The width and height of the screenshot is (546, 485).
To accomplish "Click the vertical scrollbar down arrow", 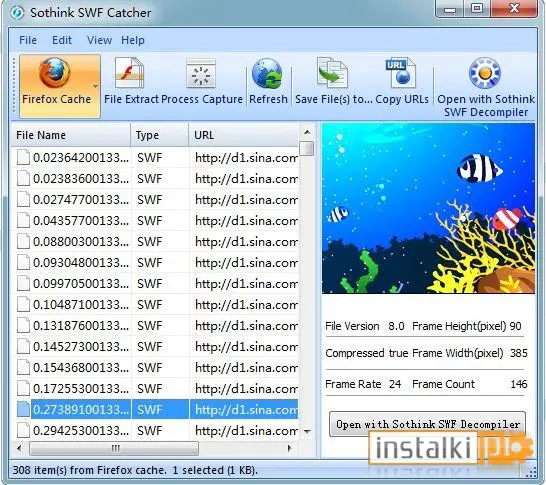I will pos(307,432).
